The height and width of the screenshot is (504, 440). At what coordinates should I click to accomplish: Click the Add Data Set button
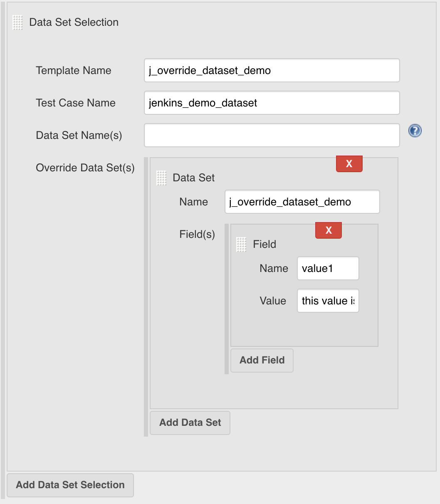point(190,422)
